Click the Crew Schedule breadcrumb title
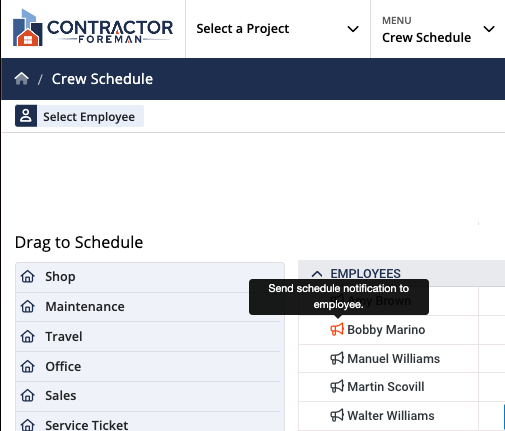Image resolution: width=505 pixels, height=431 pixels. 102,79
